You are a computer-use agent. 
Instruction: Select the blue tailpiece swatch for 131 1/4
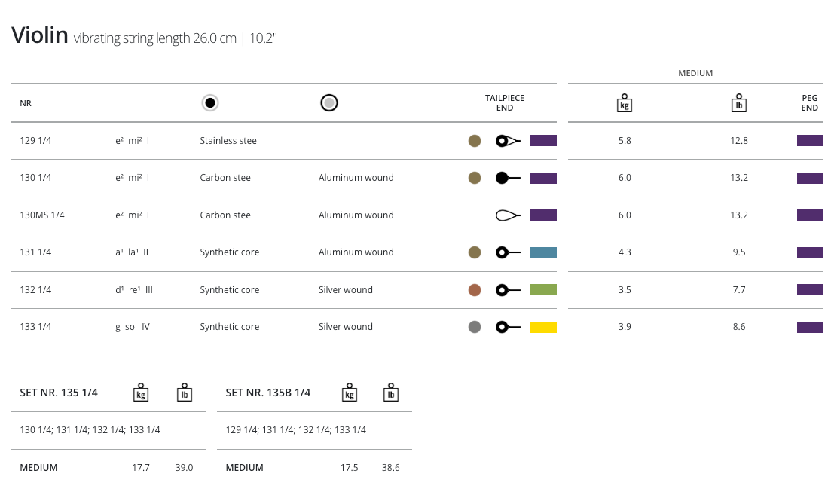tap(543, 252)
